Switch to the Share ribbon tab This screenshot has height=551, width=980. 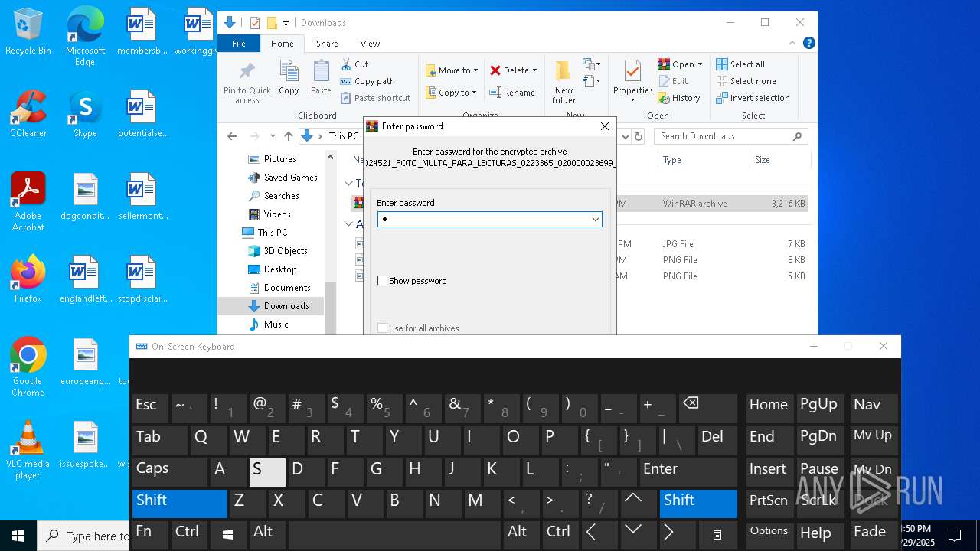327,44
